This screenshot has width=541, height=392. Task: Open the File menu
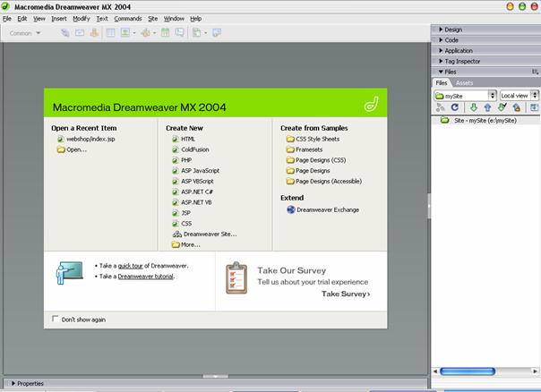(7, 19)
